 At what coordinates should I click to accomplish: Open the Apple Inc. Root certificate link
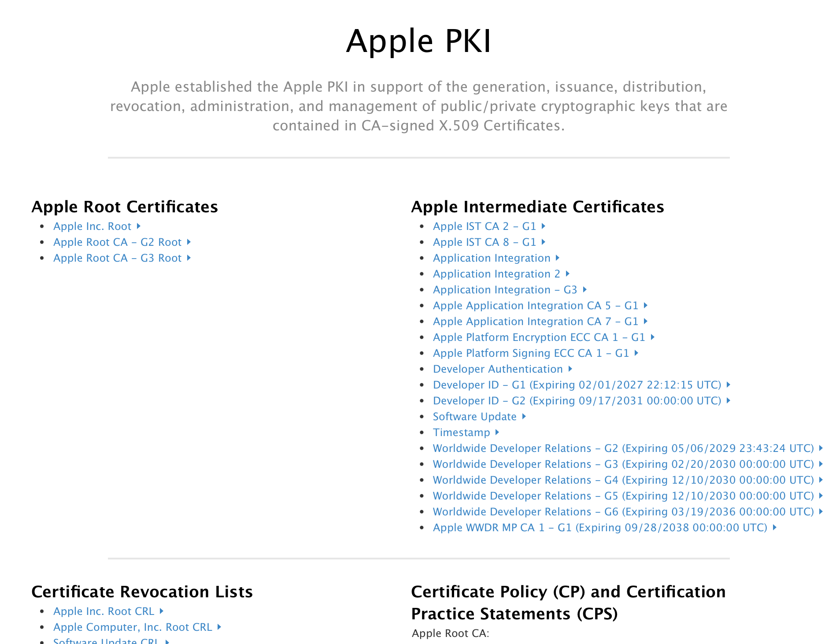click(x=97, y=226)
